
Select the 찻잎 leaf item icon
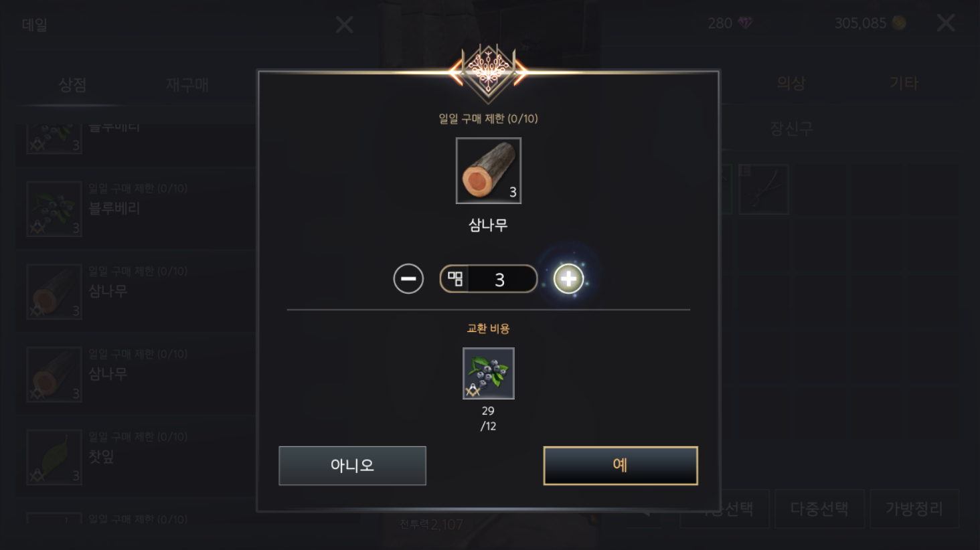[x=54, y=458]
